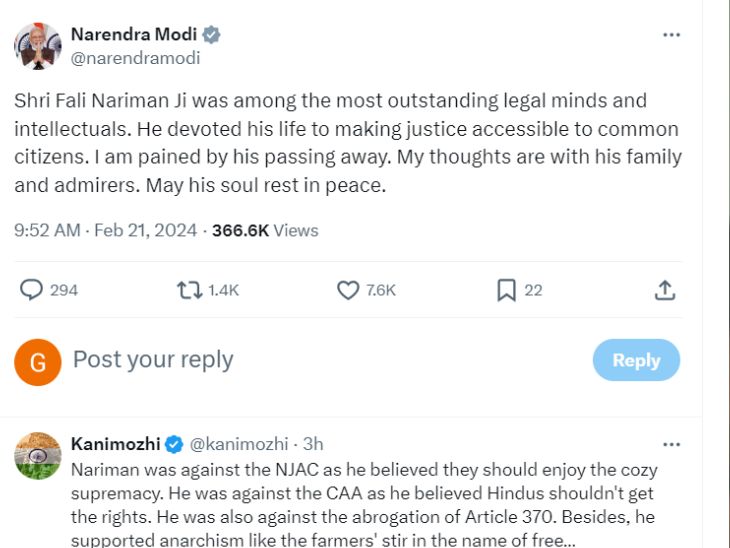
Task: Share the post using share icon
Action: (665, 290)
